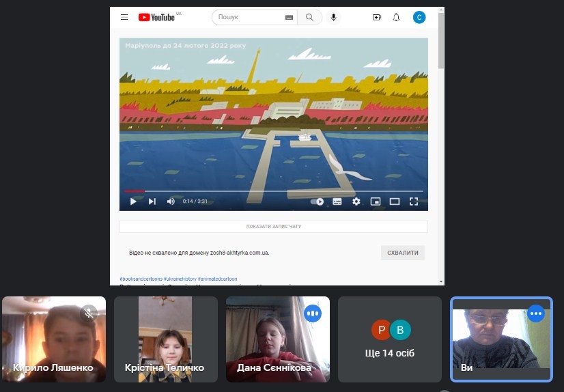Select Дана Сєннікова's video tile
The height and width of the screenshot is (392, 564).
[278, 339]
